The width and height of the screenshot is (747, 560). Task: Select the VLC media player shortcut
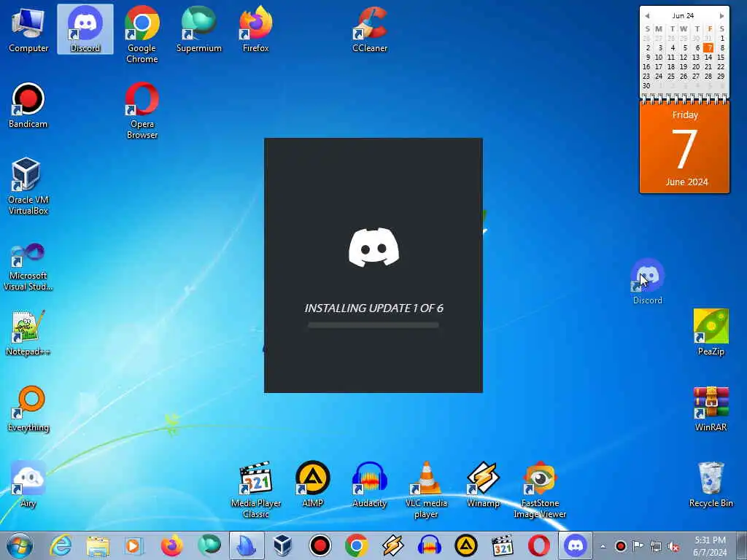[x=426, y=489]
